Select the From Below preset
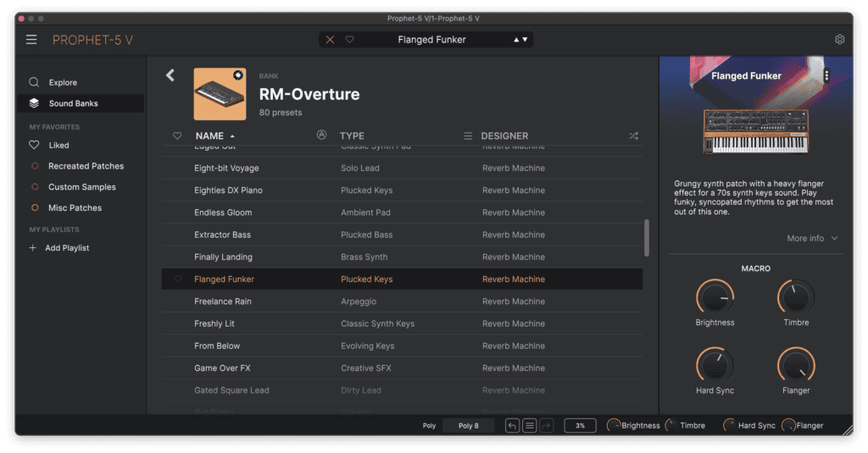This screenshot has width=868, height=453. pyautogui.click(x=402, y=345)
